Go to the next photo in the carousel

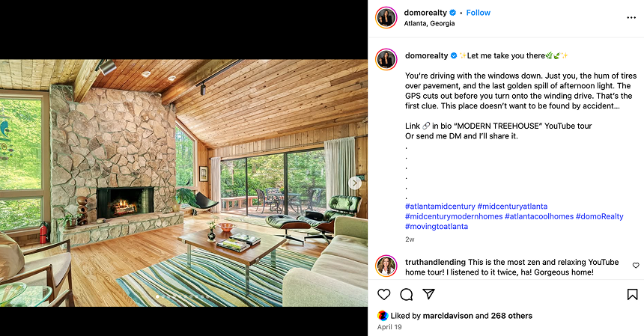(x=355, y=183)
